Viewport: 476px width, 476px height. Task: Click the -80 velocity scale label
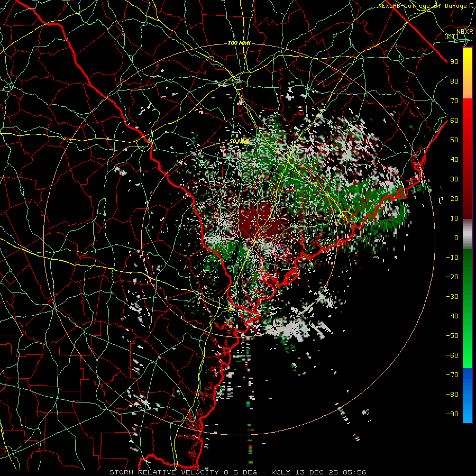pos(452,395)
